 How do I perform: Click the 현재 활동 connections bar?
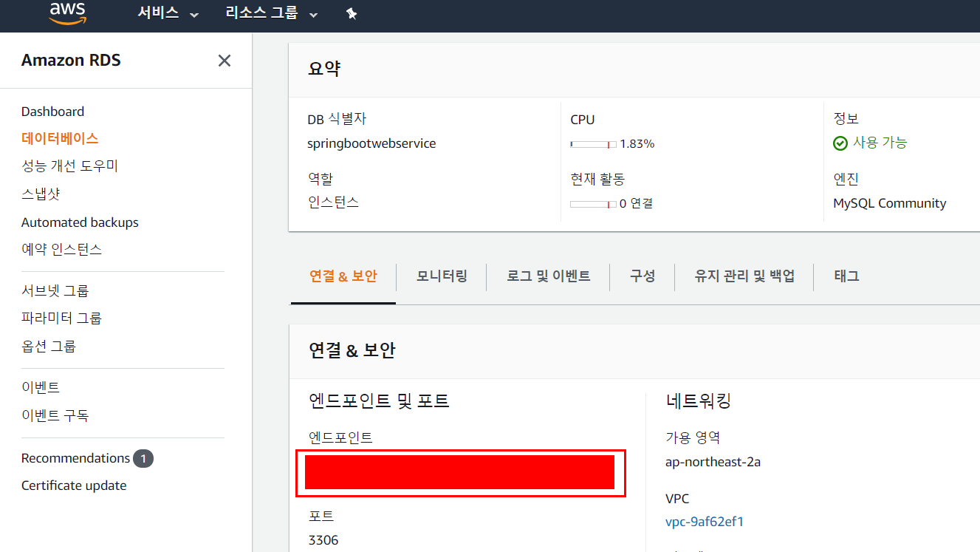tap(593, 204)
